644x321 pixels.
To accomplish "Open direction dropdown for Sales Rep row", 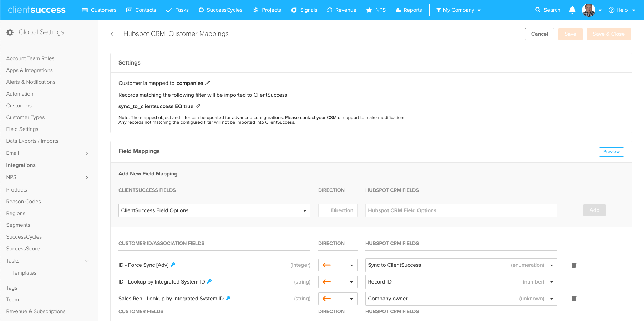I will point(338,299).
